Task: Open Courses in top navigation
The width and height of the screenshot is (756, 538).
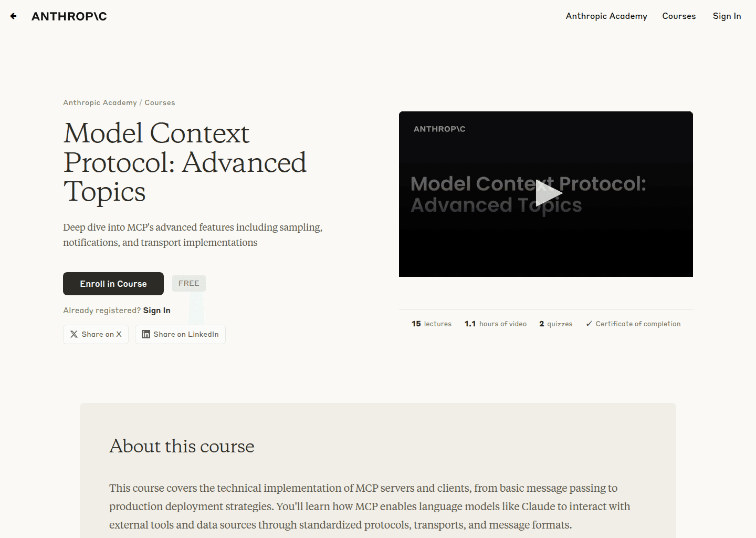Action: coord(679,16)
